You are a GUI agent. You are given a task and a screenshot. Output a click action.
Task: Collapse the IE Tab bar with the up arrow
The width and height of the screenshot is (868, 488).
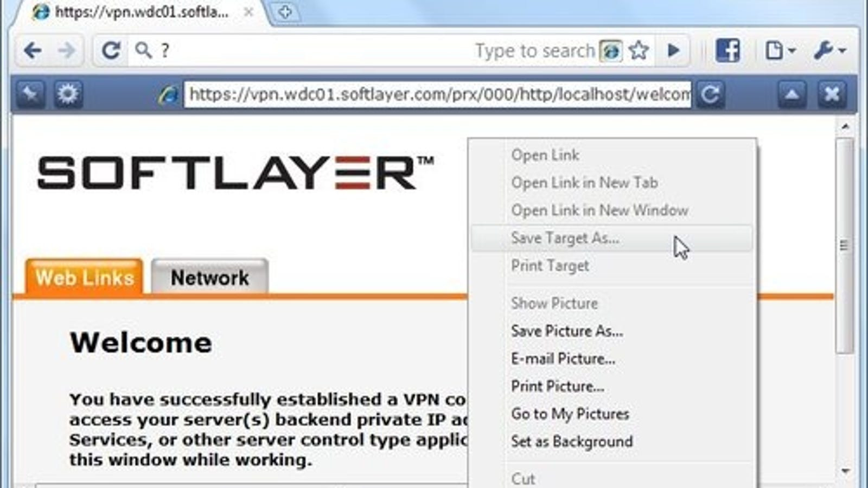coord(792,94)
